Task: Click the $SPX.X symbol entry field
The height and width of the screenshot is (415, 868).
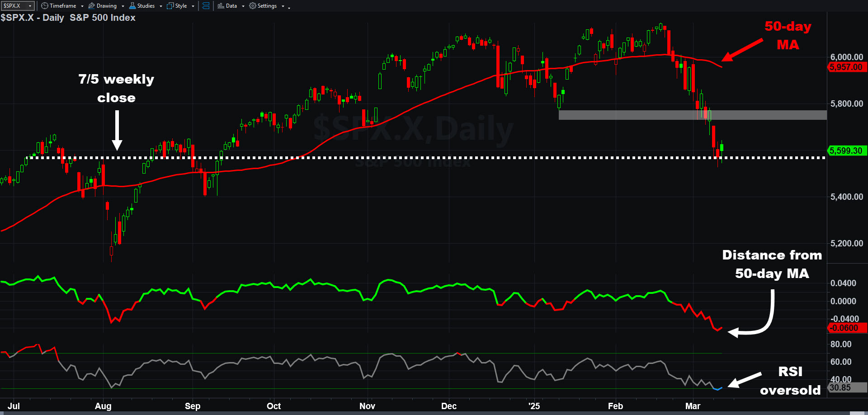Action: coord(14,6)
